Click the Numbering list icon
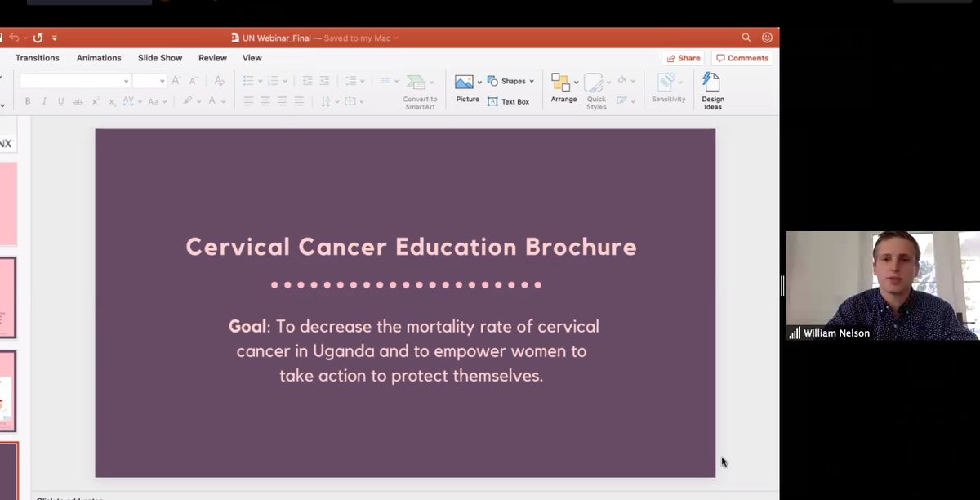 coord(274,81)
